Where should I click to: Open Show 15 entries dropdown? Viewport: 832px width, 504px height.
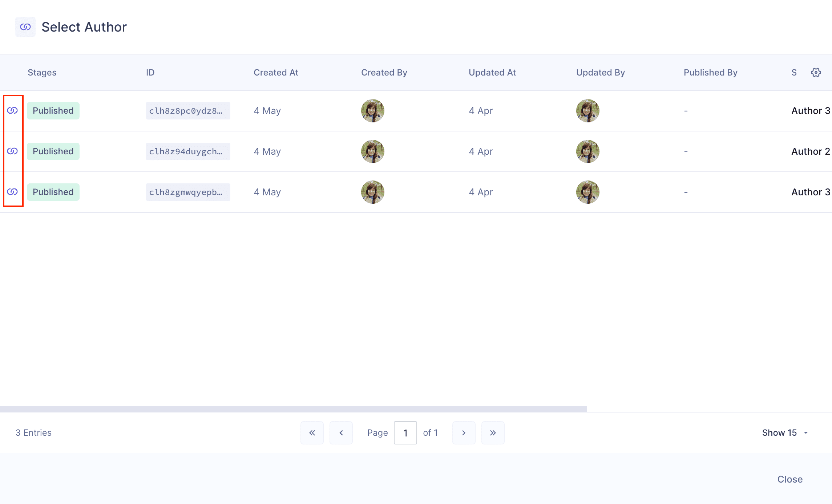click(785, 433)
